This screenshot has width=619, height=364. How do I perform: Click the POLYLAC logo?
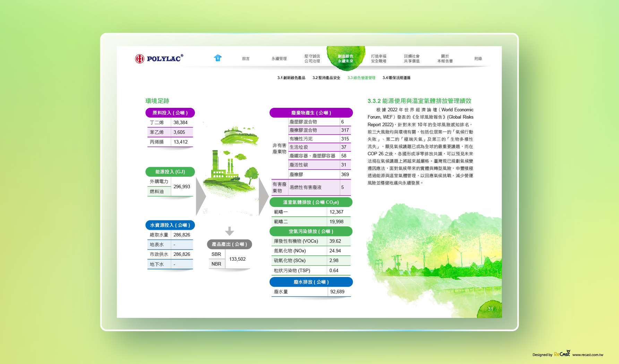(x=159, y=58)
